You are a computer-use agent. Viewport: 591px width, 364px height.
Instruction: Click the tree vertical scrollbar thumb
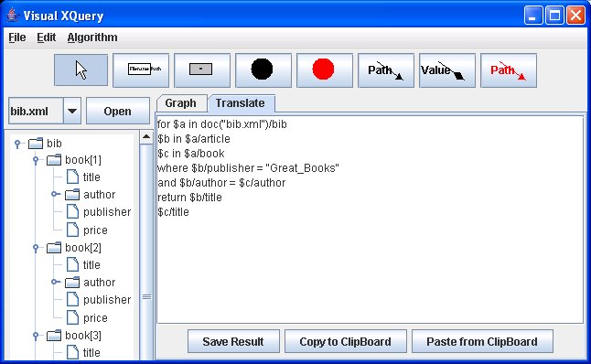point(146,252)
